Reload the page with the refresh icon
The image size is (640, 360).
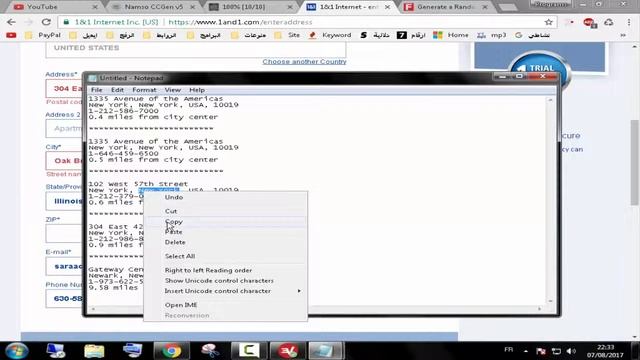(x=46, y=22)
